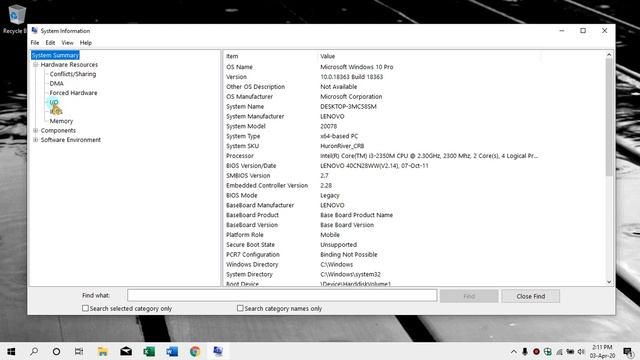Open taskbar Search
The height and width of the screenshot is (360, 640).
click(x=34, y=351)
